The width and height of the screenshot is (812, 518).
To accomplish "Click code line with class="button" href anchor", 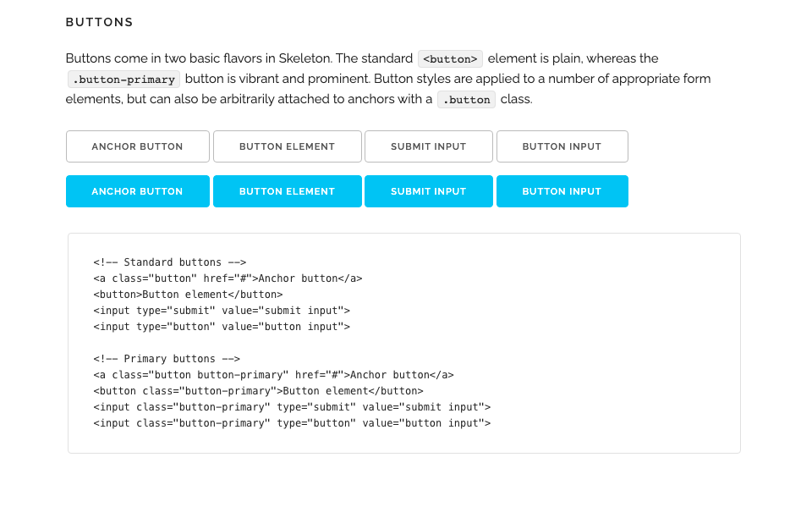I will click(x=228, y=278).
